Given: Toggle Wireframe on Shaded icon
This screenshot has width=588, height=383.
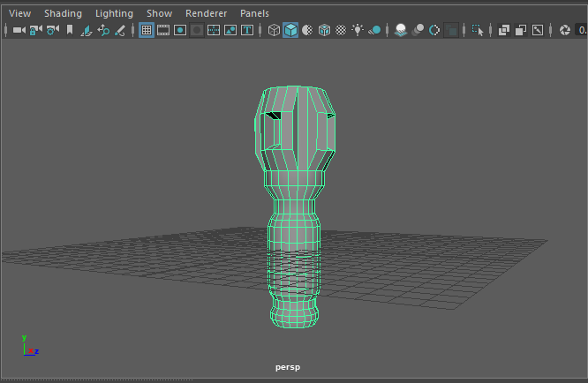Looking at the screenshot, I should click(x=324, y=30).
